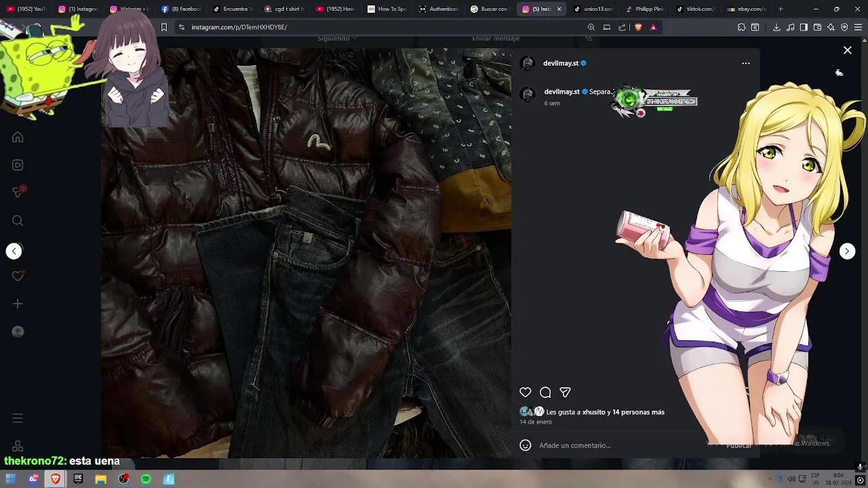Open the devilmay.st profile in post header

click(x=561, y=63)
